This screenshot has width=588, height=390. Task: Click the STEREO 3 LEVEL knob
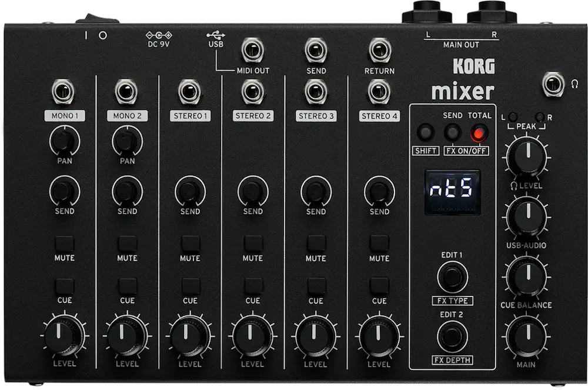pyautogui.click(x=316, y=335)
